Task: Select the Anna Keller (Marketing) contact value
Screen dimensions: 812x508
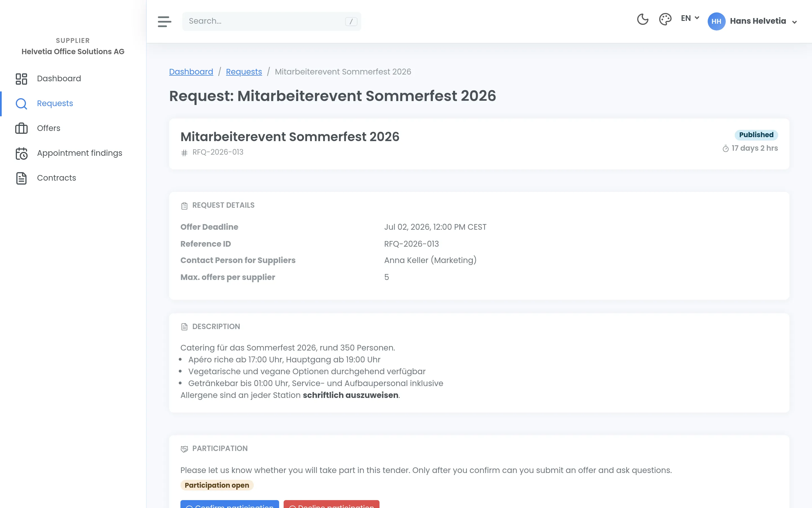Action: [x=430, y=260]
